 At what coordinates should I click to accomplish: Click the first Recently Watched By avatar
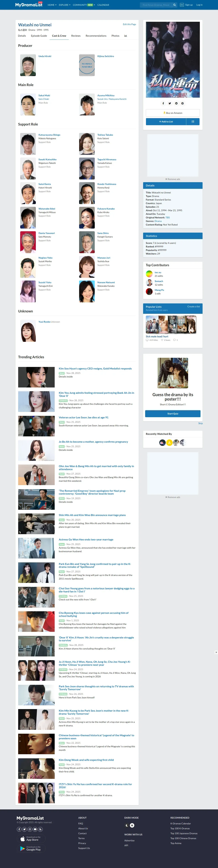[162, 442]
